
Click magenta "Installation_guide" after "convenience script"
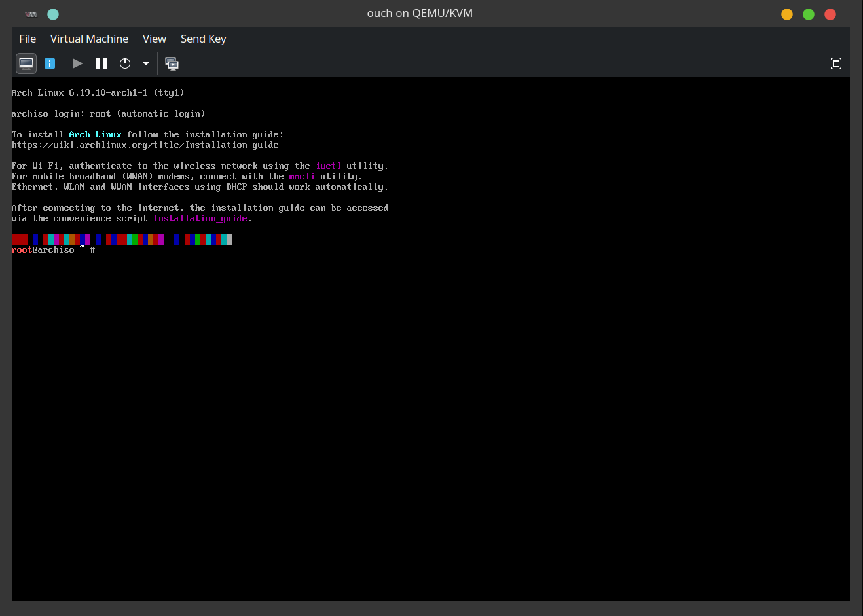[x=200, y=219]
